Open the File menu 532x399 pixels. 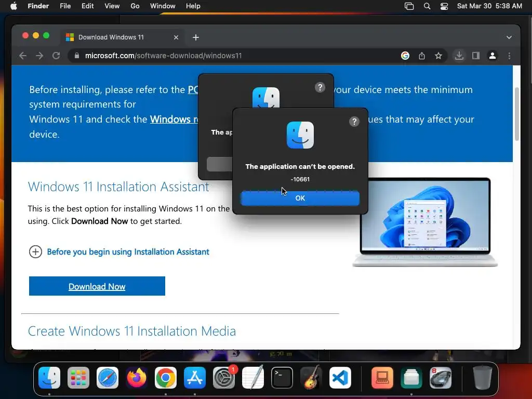[x=65, y=6]
